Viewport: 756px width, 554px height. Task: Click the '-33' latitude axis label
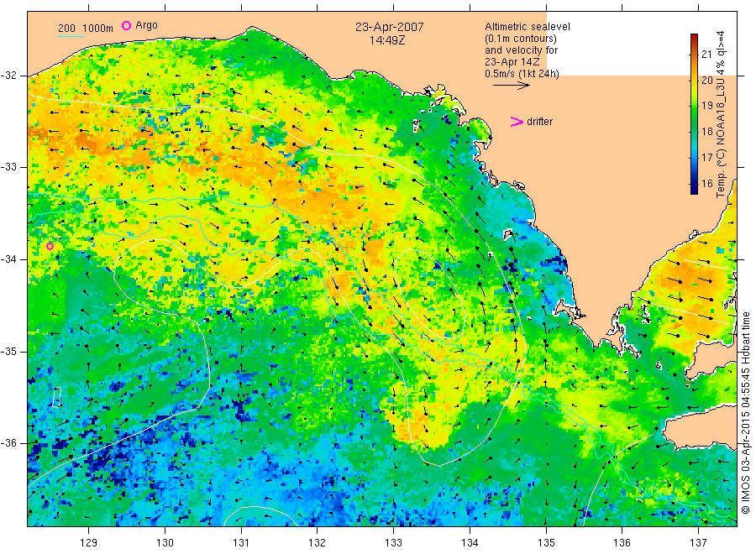[8, 167]
